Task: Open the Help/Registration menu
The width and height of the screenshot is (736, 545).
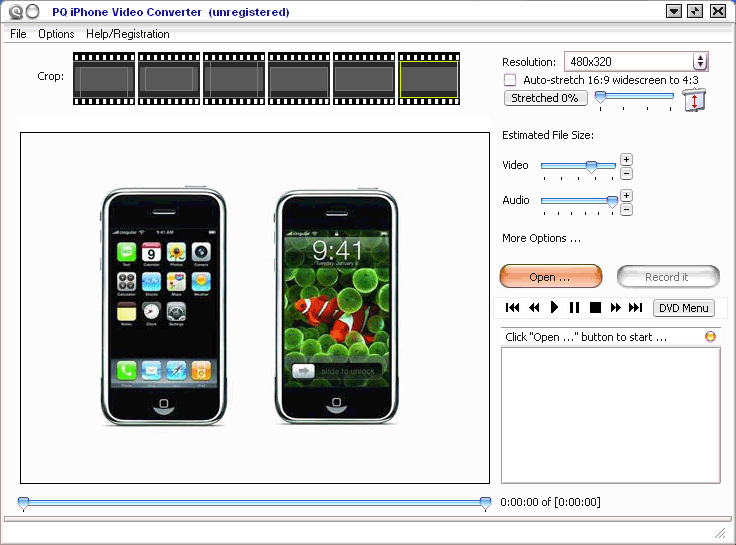Action: click(128, 34)
